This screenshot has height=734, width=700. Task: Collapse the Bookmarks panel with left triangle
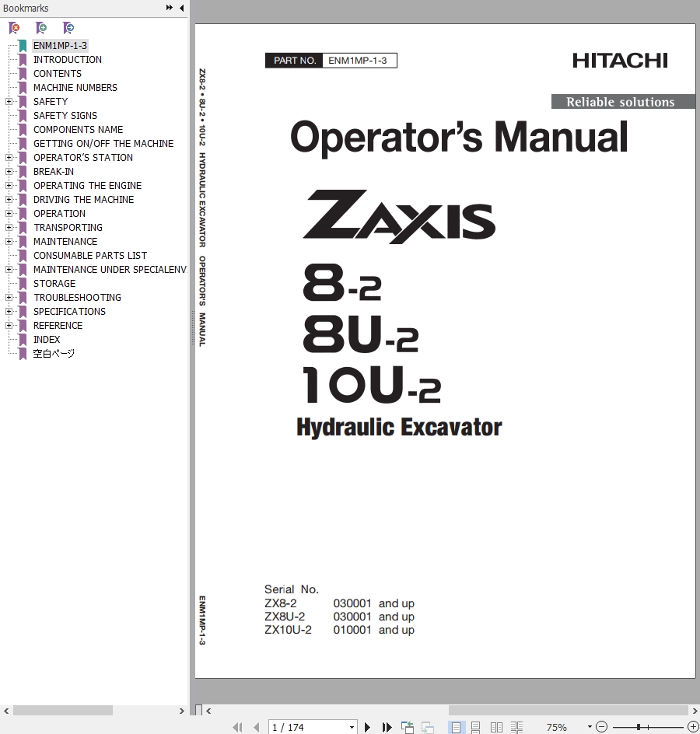(x=182, y=8)
